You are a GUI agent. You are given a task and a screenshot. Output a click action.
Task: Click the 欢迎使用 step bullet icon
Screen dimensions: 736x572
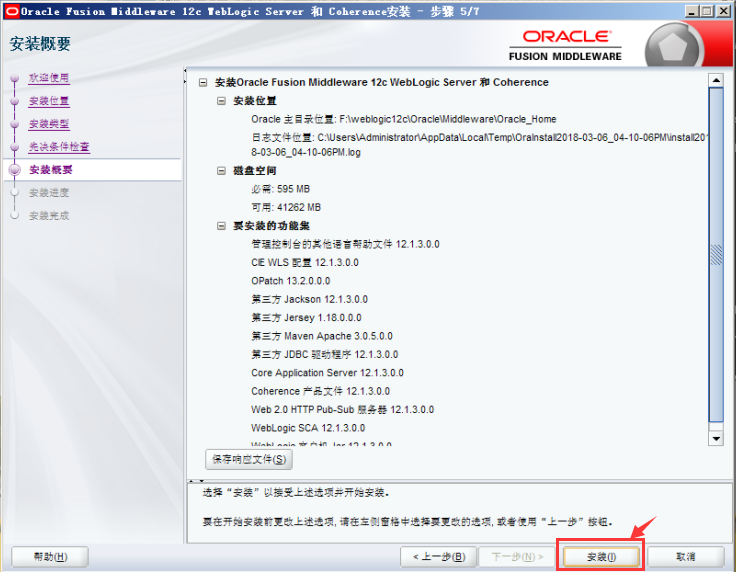pos(14,78)
